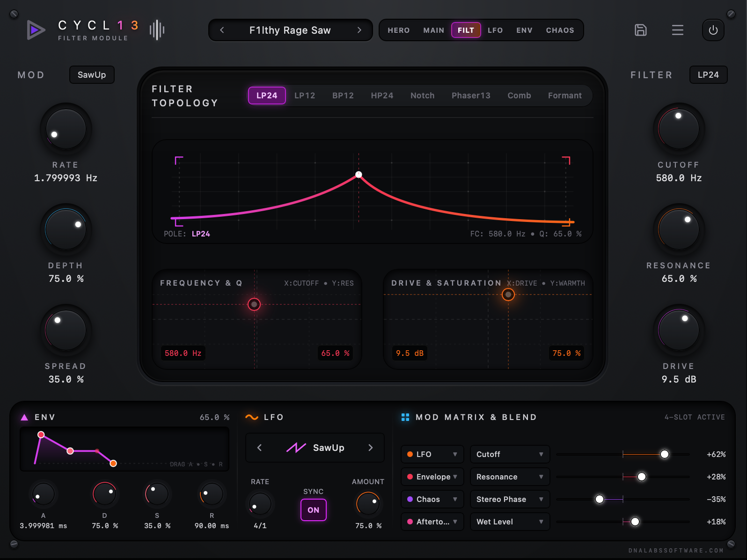Click the purple ENV triangle icon

click(x=24, y=417)
